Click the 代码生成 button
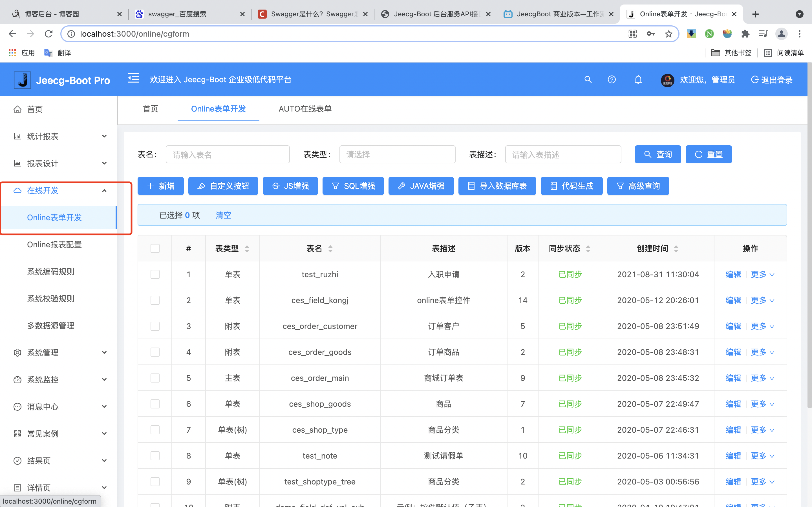812x507 pixels. click(571, 186)
